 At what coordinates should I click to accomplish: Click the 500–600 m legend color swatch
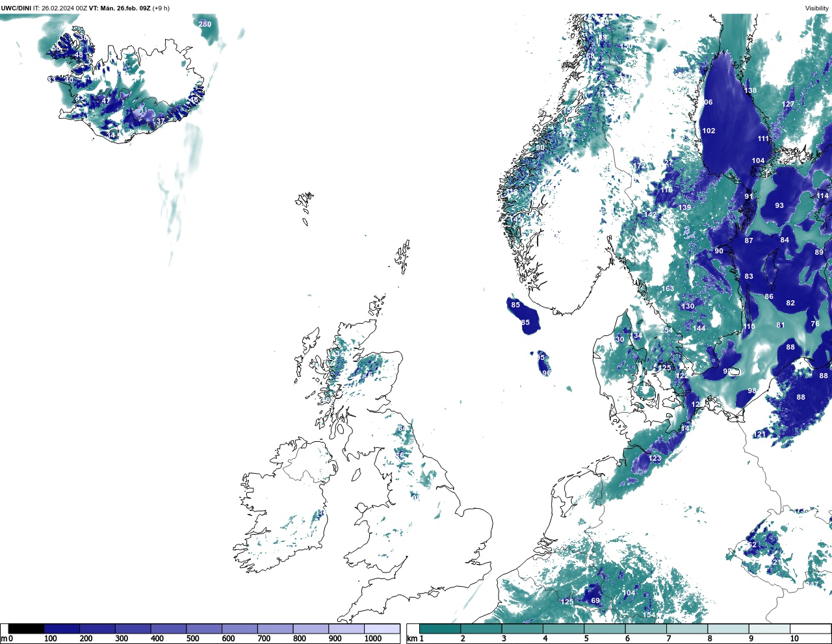pyautogui.click(x=204, y=628)
